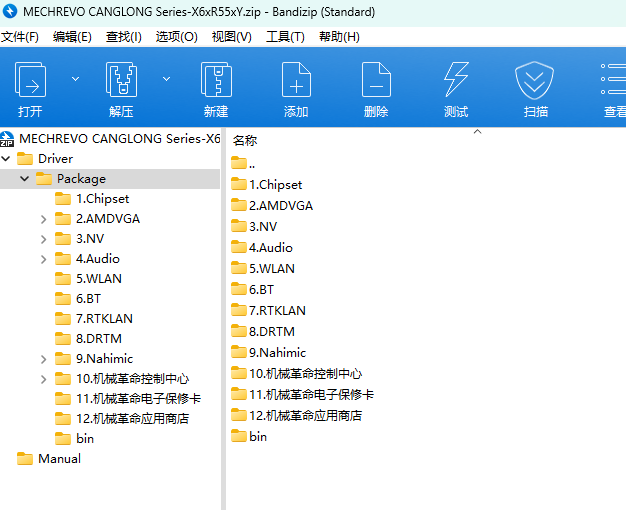
Task: Click the 删除 (Delete) file icon
Action: (376, 79)
